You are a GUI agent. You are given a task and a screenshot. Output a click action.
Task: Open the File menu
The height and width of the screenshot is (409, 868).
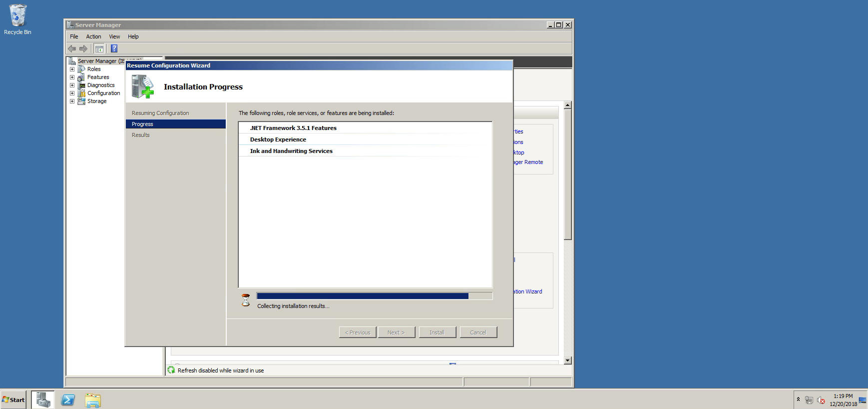74,36
